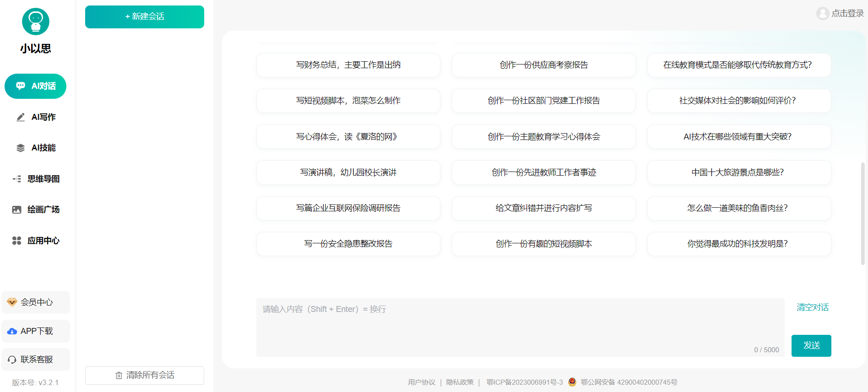
Task: Click the cloud download icon in APP下载
Action: point(12,331)
